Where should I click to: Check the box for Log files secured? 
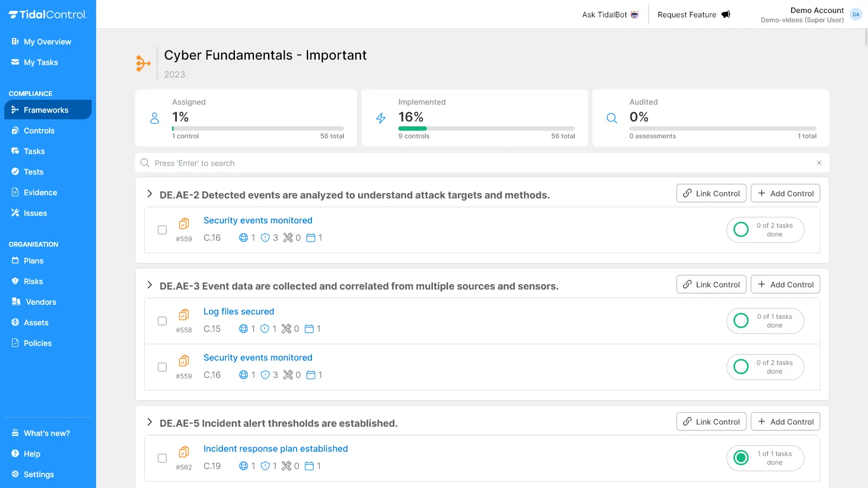click(x=162, y=321)
